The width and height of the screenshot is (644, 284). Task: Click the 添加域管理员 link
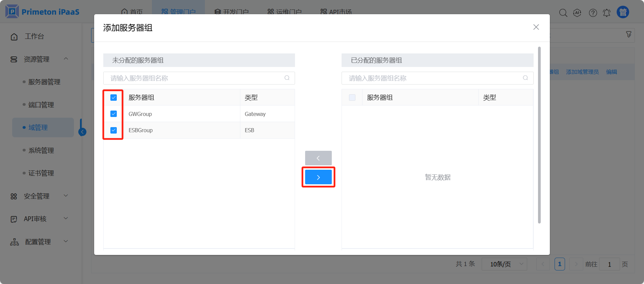[582, 72]
